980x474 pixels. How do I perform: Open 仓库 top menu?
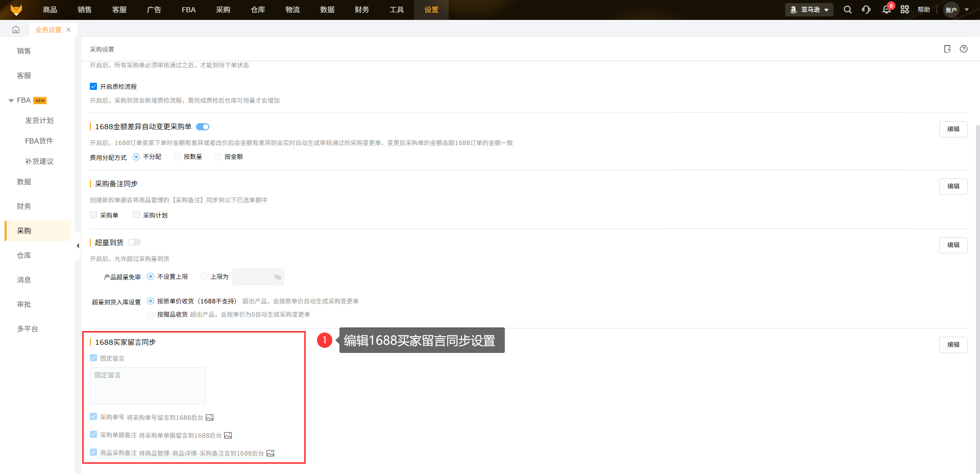(258, 10)
